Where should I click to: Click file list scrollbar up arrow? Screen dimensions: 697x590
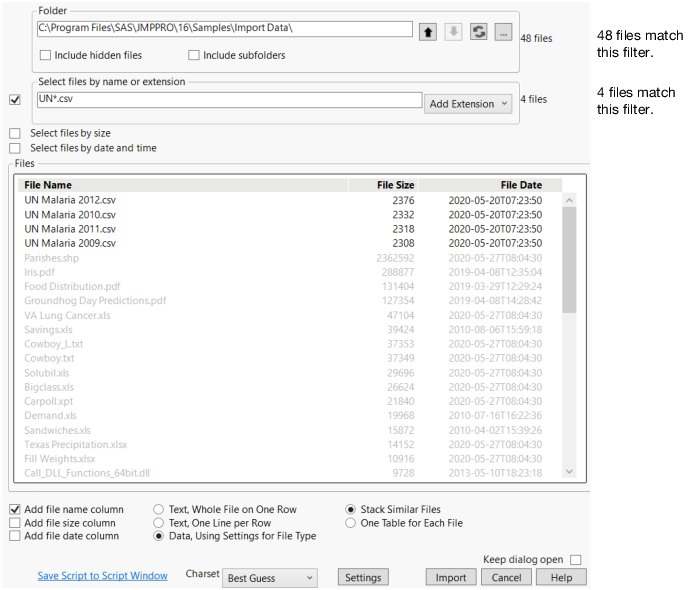click(x=569, y=201)
